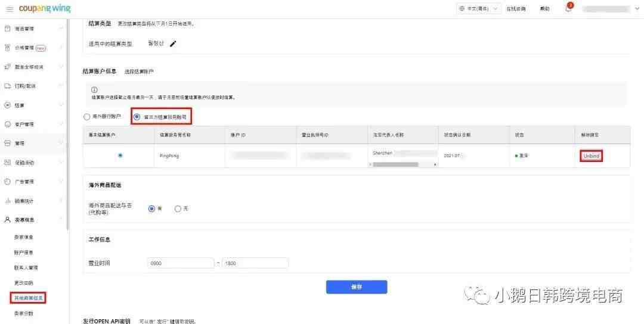Viewport: 644px width, 324px height.
Task: Open the notification bell with red badge
Action: pyautogui.click(x=568, y=8)
